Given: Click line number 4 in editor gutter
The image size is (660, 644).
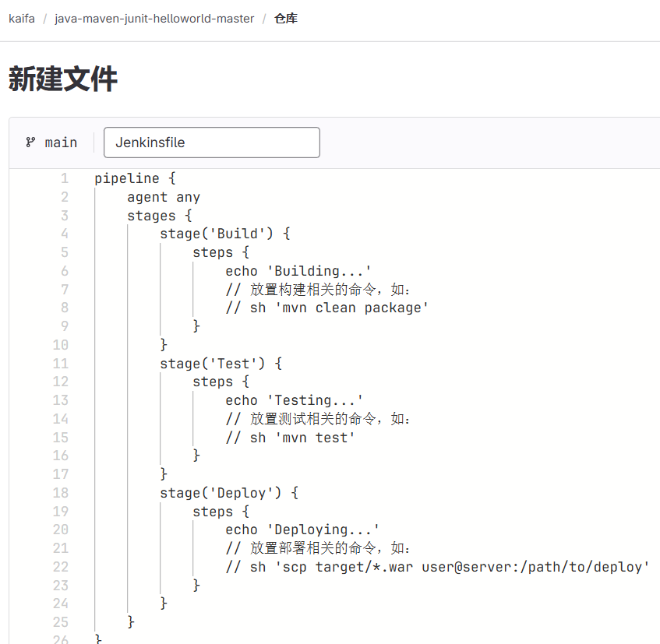Looking at the screenshot, I should tap(65, 234).
